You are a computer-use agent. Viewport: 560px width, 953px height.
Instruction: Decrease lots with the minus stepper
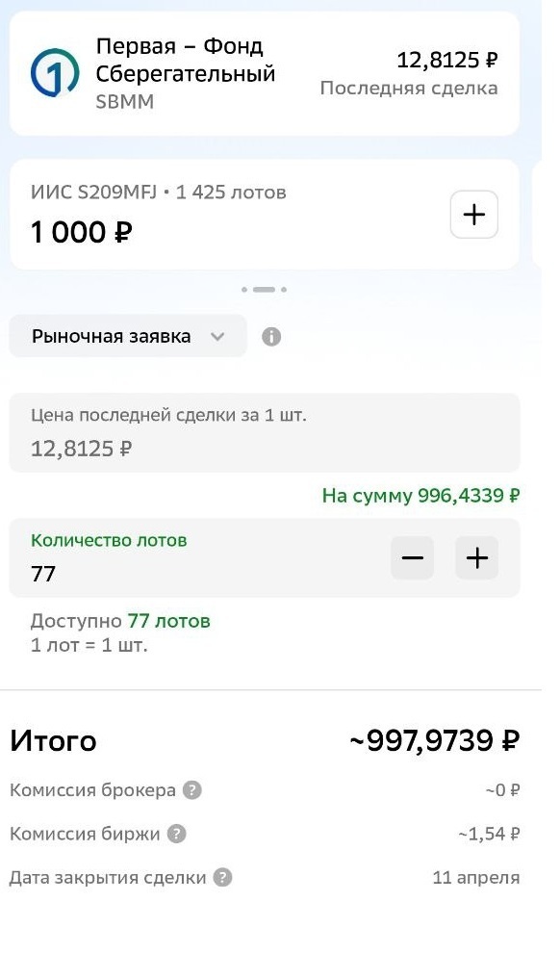412,557
